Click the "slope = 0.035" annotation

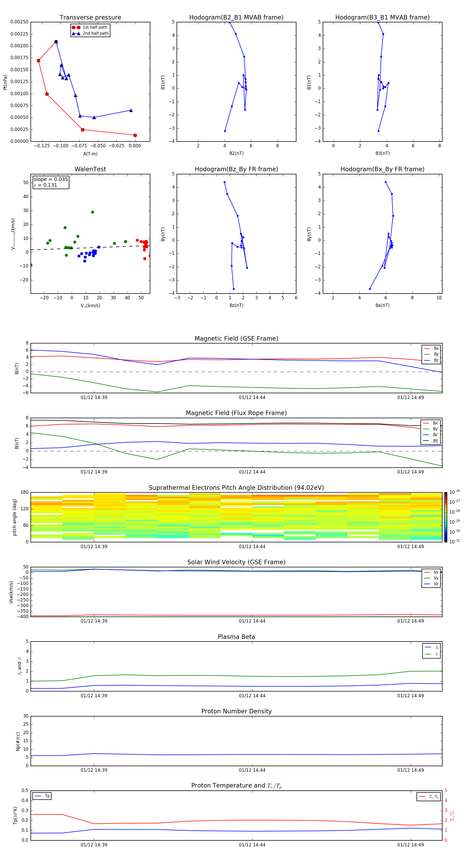pyautogui.click(x=50, y=179)
